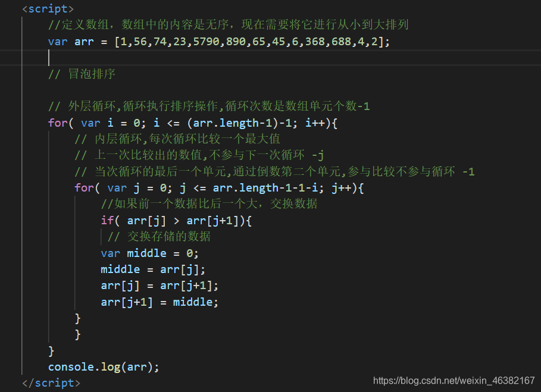The image size is (541, 392).
Task: Click the empty line with the text cursor
Action: click(x=270, y=58)
